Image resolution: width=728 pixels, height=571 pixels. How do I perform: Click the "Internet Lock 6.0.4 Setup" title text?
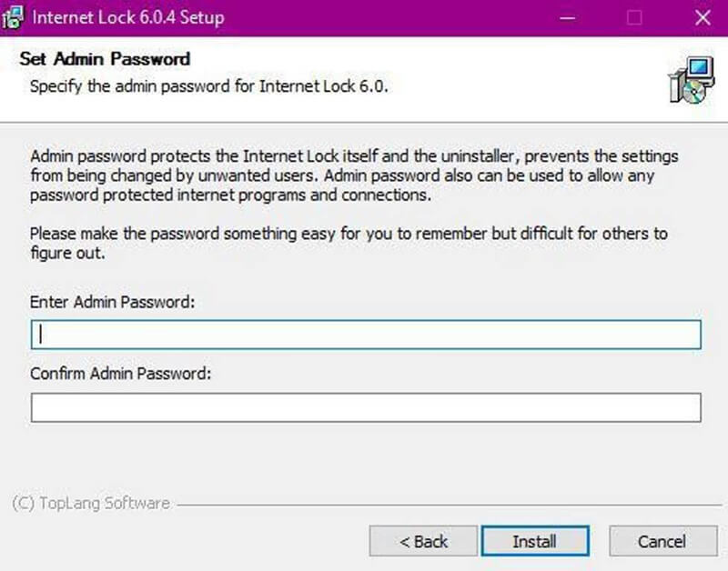coord(128,17)
